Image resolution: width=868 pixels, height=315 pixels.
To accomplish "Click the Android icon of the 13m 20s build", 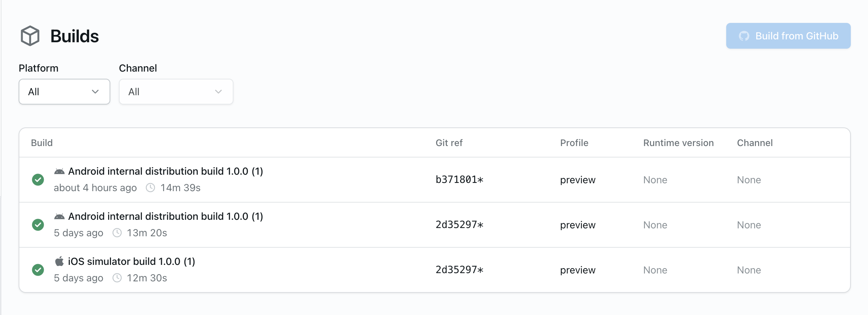I will coord(59,217).
